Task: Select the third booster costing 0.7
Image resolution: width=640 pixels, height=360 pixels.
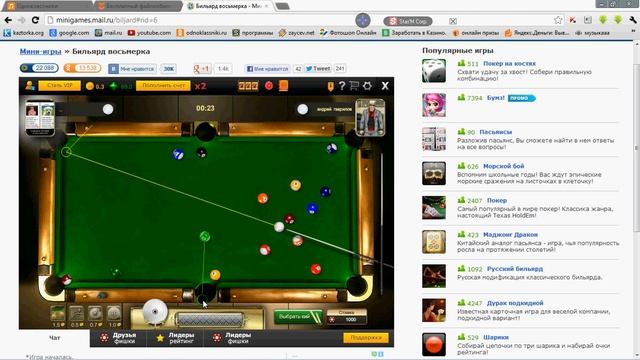Action: [95, 314]
